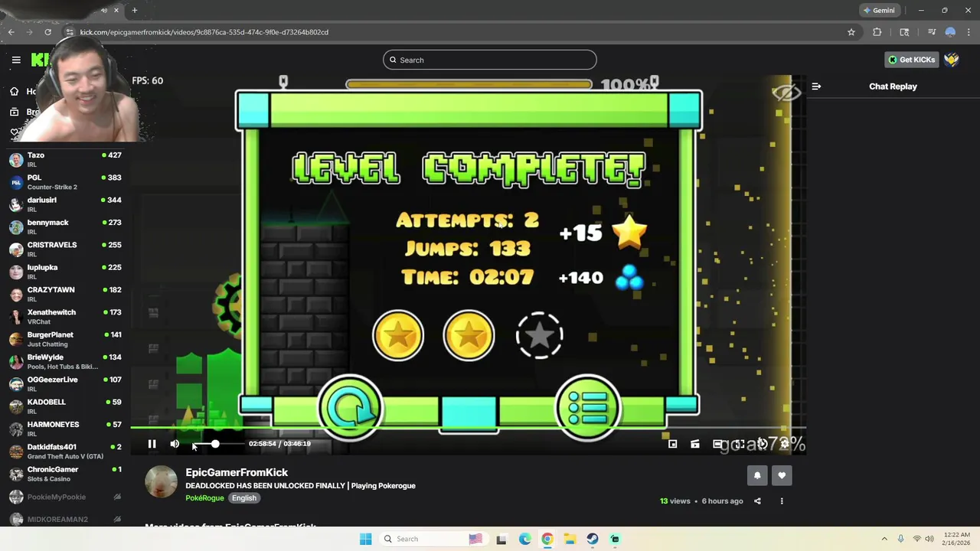Select ChronicGamer in the sidebar list
This screenshot has width=980, height=551.
tap(65, 473)
